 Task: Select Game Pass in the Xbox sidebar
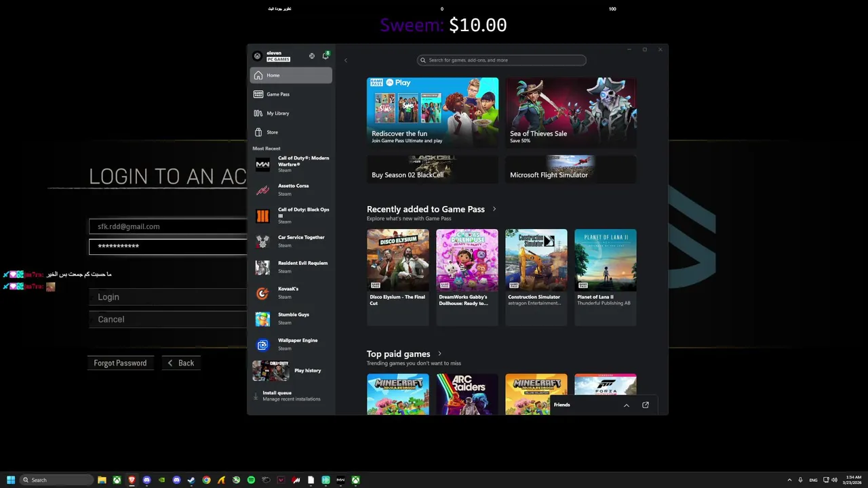291,94
